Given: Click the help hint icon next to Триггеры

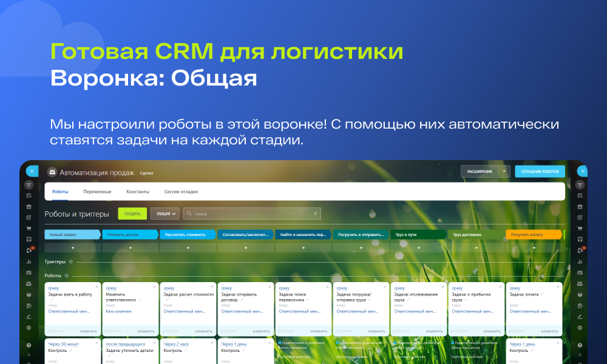Looking at the screenshot, I should [x=71, y=262].
